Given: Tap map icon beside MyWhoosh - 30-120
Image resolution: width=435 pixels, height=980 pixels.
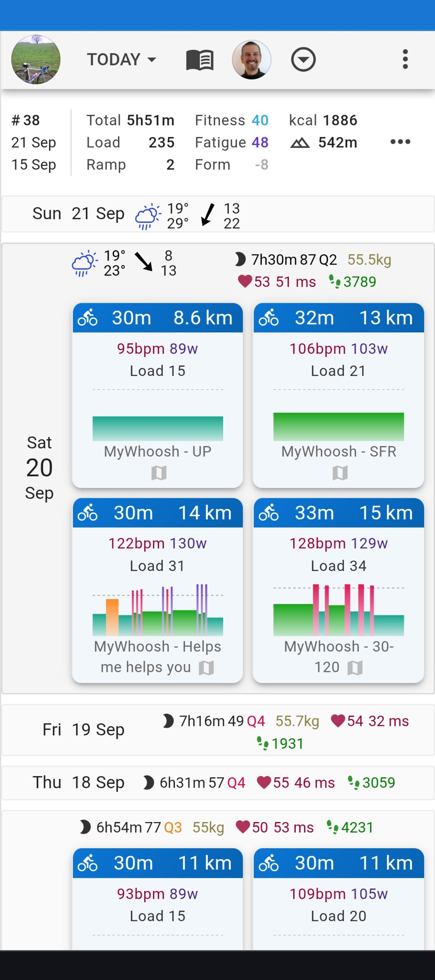Looking at the screenshot, I should (x=355, y=668).
